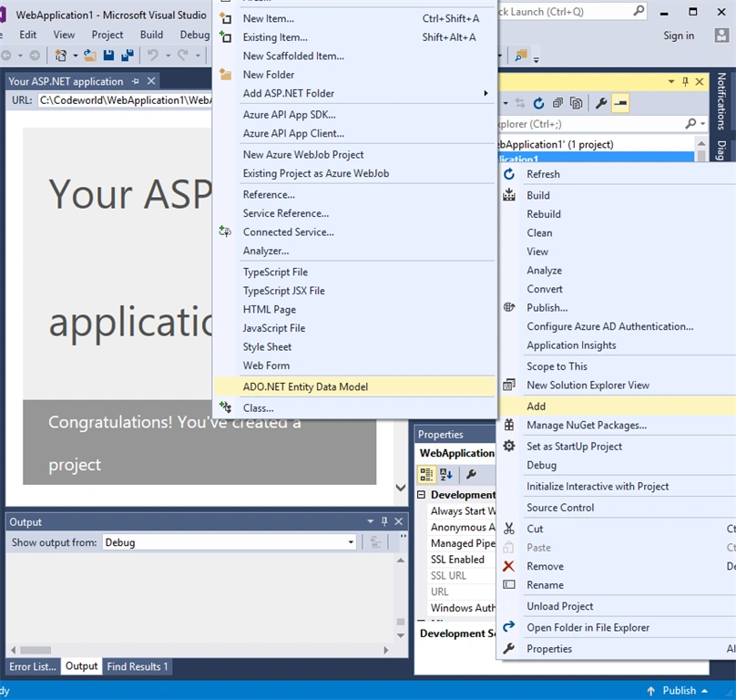Click Sign in link

point(679,36)
